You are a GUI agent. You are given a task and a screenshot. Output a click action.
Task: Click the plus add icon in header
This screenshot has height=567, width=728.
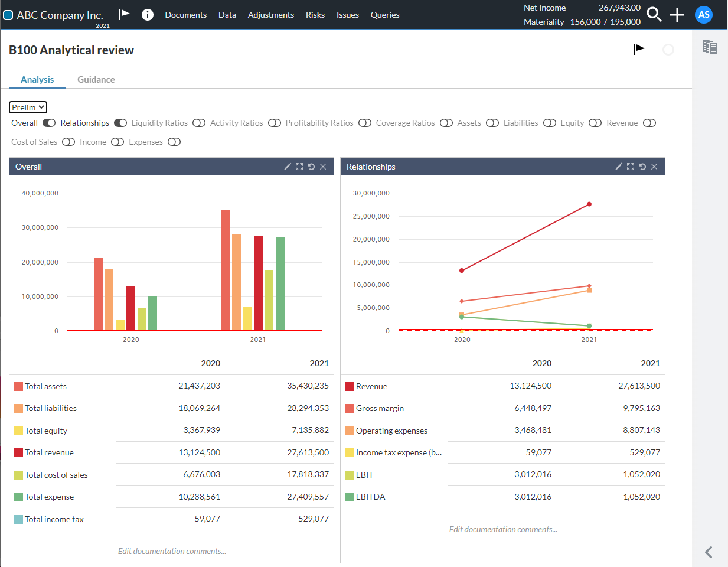click(677, 15)
